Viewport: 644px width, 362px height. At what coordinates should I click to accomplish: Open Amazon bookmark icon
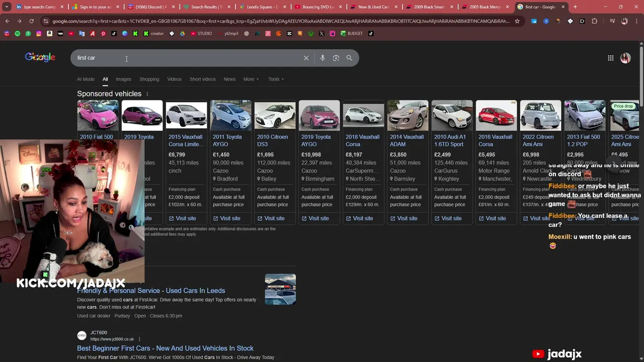click(49, 33)
